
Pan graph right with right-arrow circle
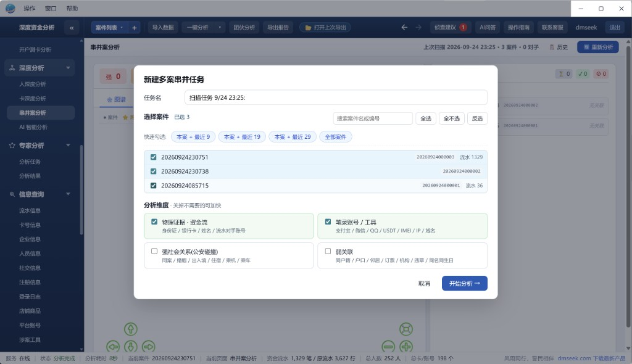click(x=148, y=346)
